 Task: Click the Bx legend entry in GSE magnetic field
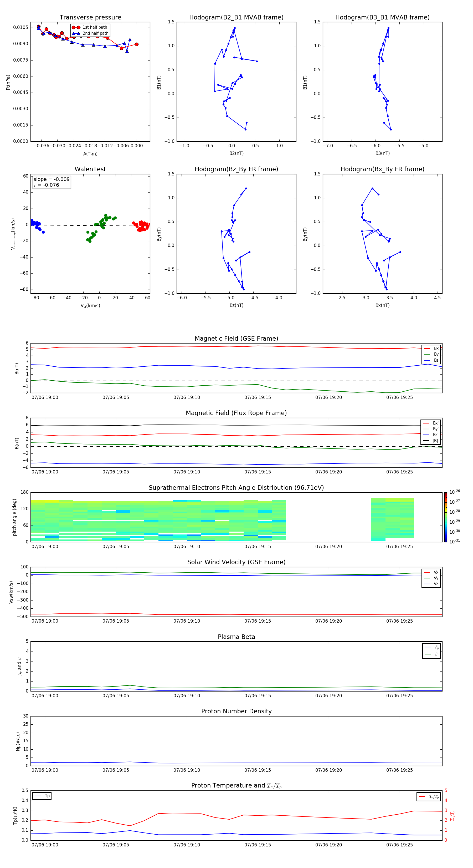[431, 349]
